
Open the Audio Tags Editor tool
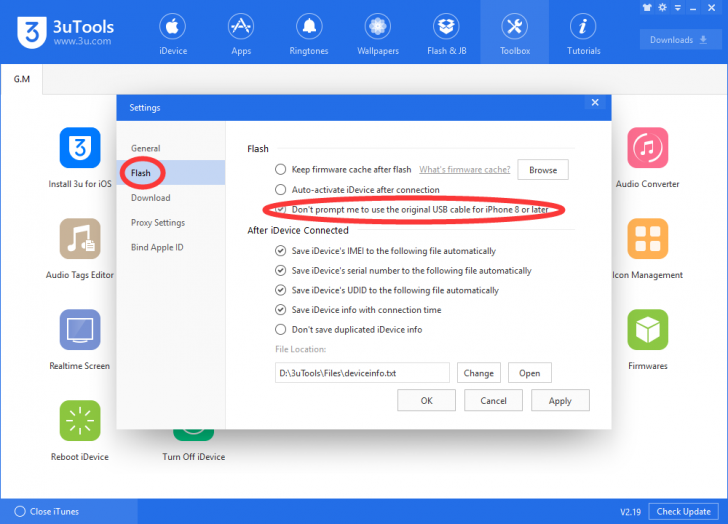[80, 249]
